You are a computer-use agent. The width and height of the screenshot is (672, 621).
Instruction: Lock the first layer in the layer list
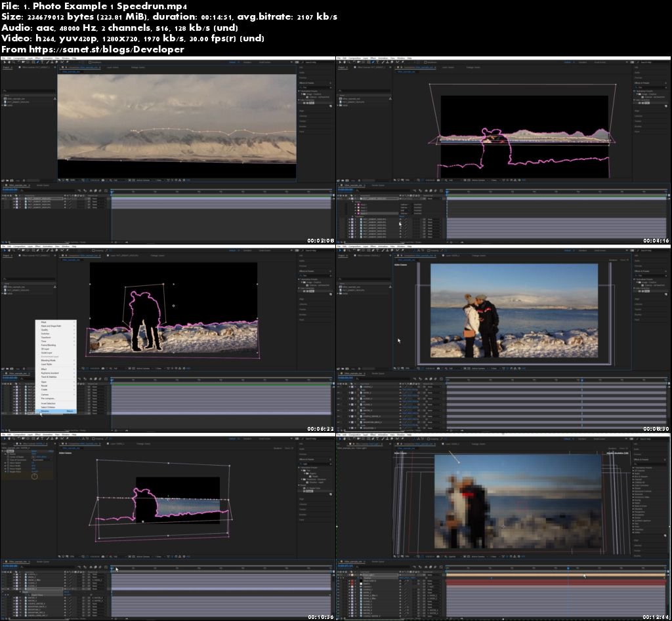click(x=10, y=199)
